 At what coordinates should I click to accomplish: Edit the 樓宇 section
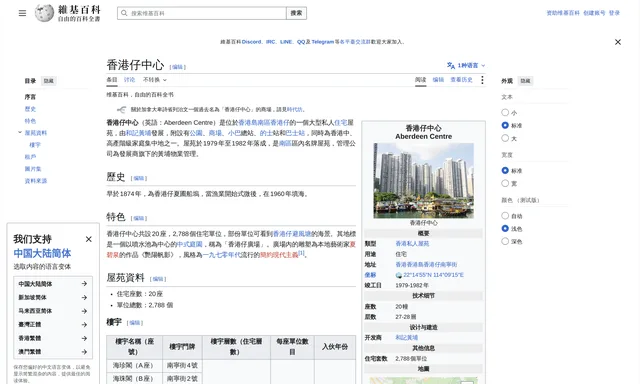tap(135, 323)
